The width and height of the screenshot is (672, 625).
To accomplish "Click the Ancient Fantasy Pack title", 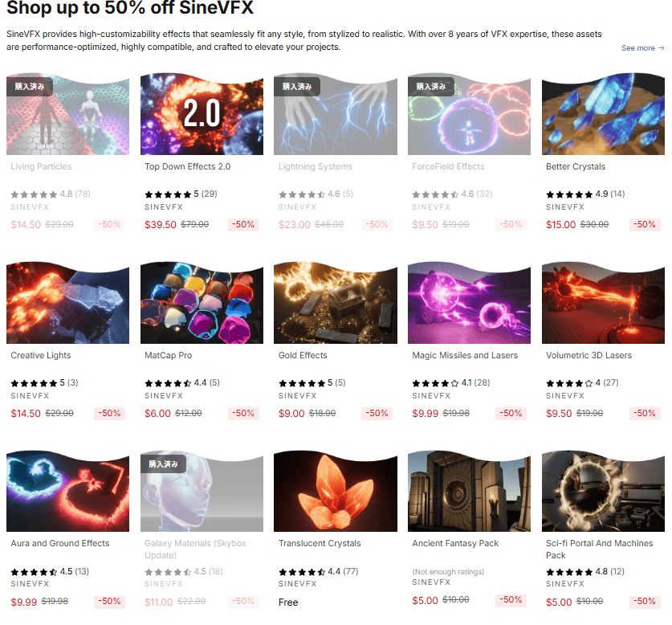I will click(455, 543).
